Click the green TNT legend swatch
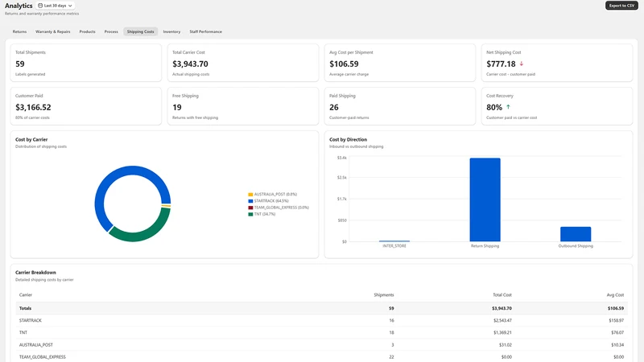 pos(250,214)
